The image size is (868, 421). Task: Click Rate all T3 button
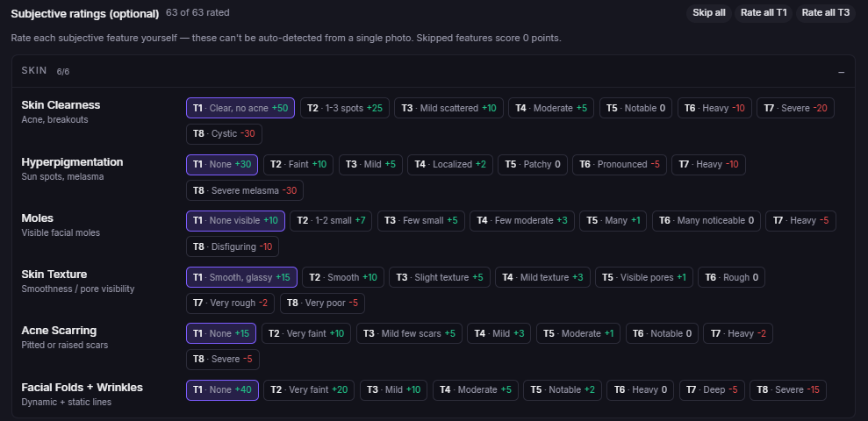point(825,13)
